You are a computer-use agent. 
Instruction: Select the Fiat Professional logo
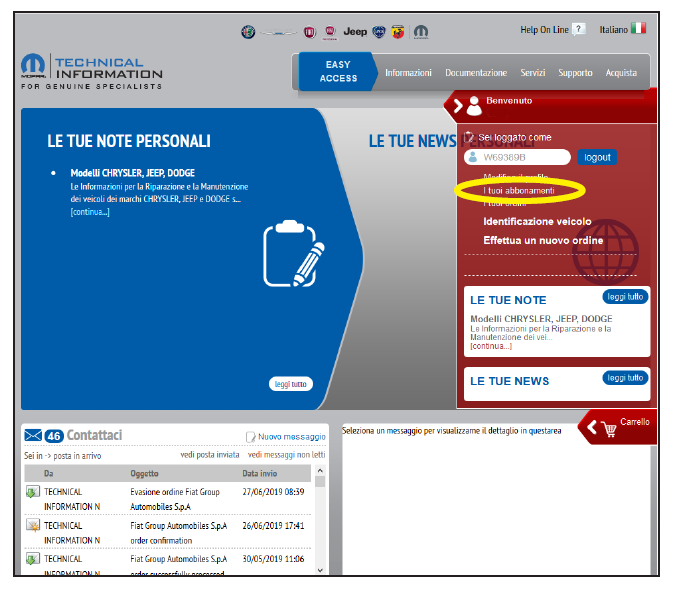(x=330, y=32)
